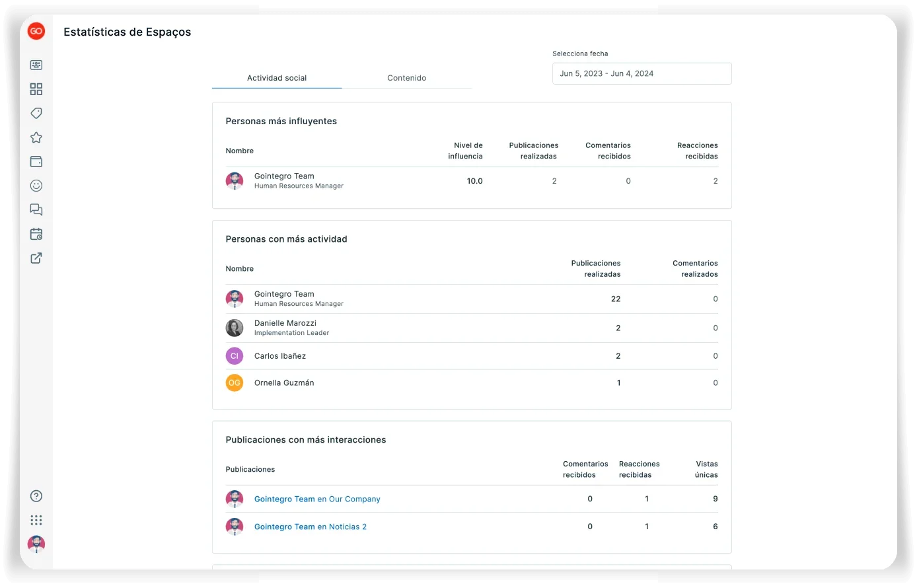Click Personas más influyentes heading
Viewport: 917px width, 588px height.
pyautogui.click(x=281, y=122)
